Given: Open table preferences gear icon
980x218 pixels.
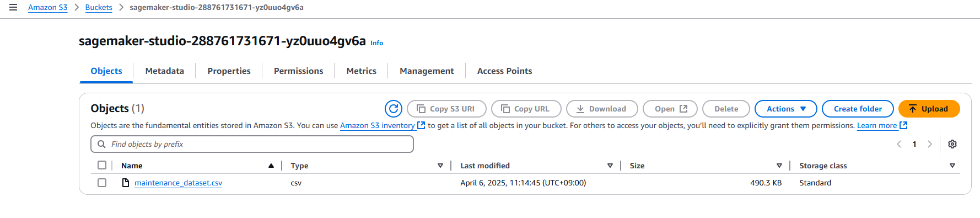Looking at the screenshot, I should (x=952, y=144).
